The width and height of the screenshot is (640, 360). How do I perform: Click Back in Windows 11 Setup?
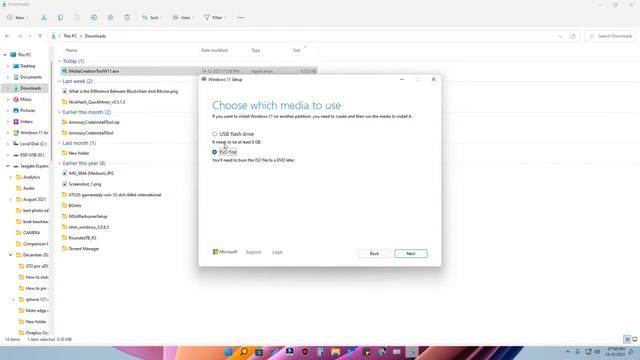point(374,253)
